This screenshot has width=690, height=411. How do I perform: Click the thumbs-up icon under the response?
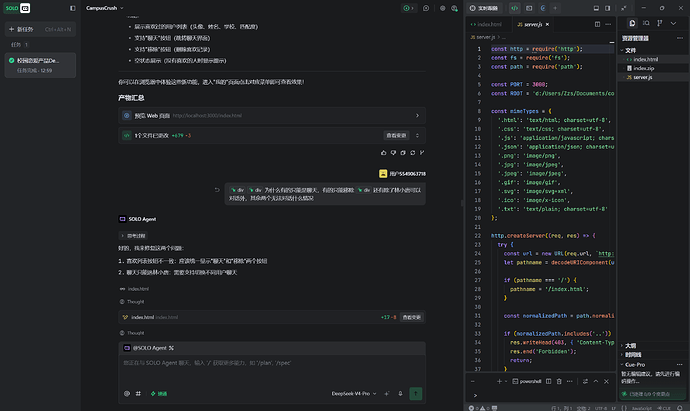383,153
